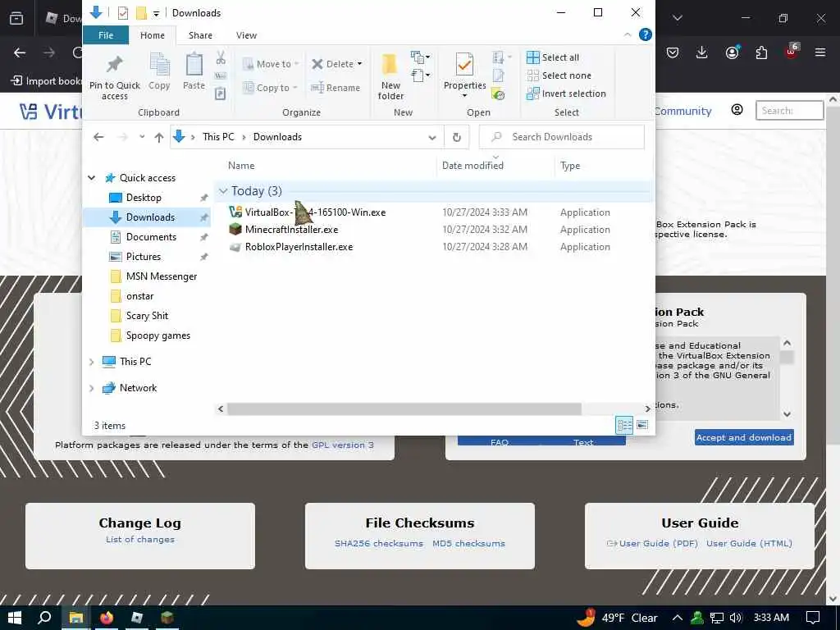Click the horizontal scrollbar in file list
840x630 pixels.
(404, 409)
